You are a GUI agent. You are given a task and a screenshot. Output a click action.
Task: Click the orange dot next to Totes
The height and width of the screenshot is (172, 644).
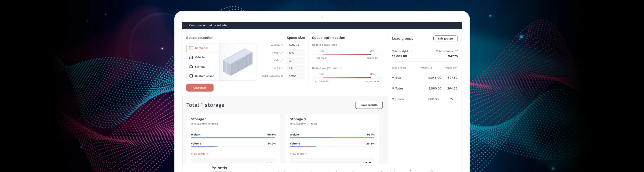tap(393, 88)
